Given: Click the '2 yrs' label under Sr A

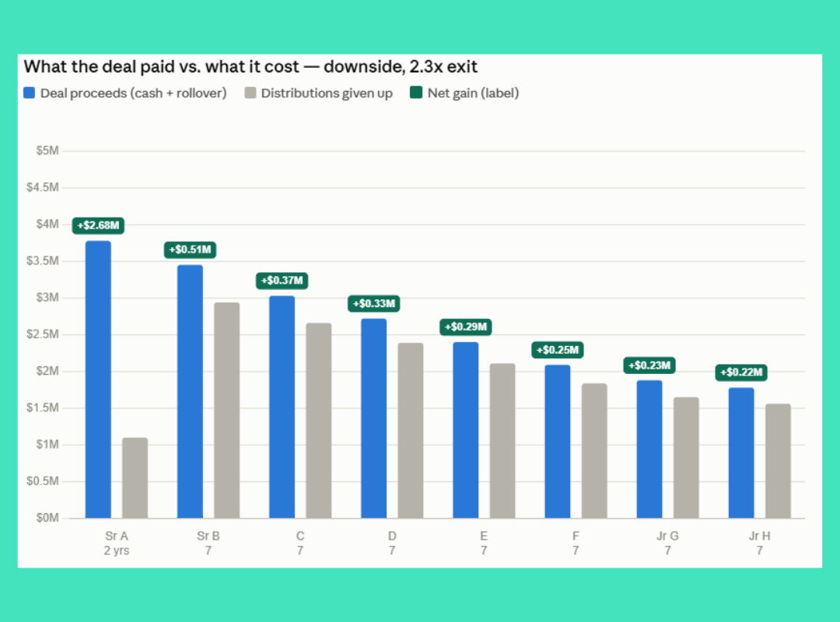Looking at the screenshot, I should (117, 550).
